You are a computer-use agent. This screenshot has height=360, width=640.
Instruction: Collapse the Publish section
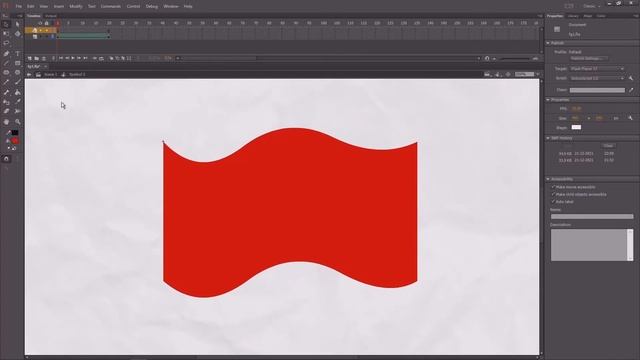pyautogui.click(x=548, y=43)
